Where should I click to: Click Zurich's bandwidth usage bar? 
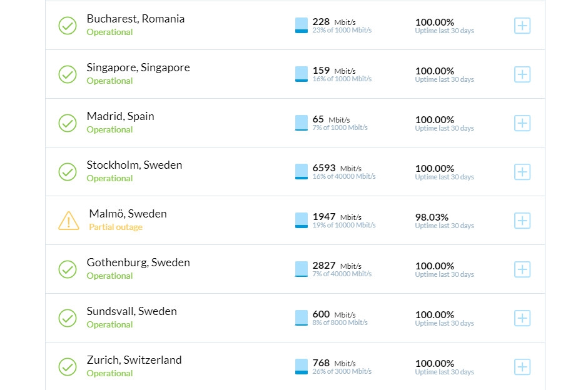(302, 367)
